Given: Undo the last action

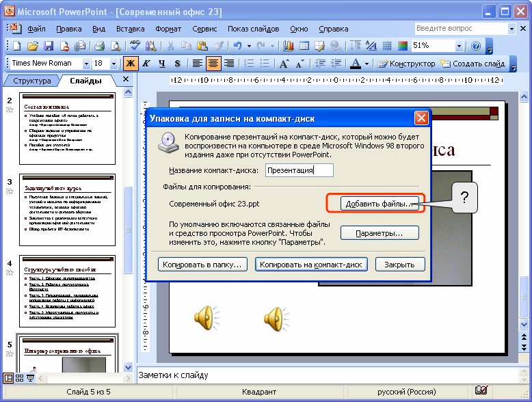Looking at the screenshot, I should click(x=237, y=46).
